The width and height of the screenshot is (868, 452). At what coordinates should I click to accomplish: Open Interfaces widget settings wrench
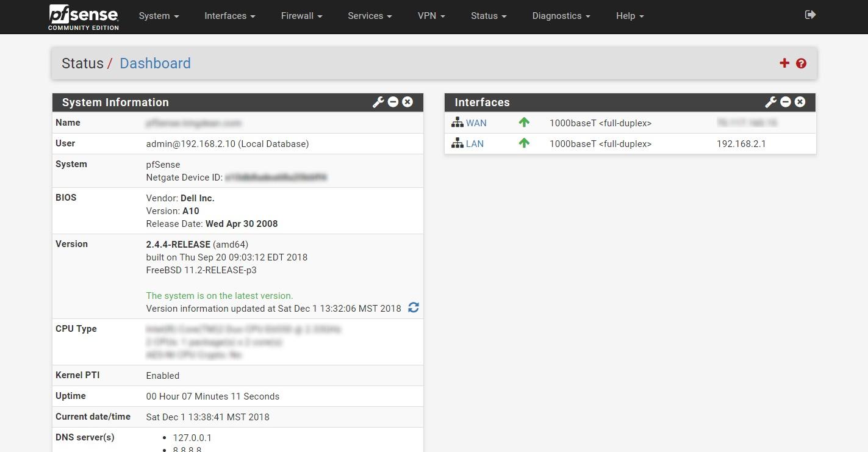(x=771, y=102)
